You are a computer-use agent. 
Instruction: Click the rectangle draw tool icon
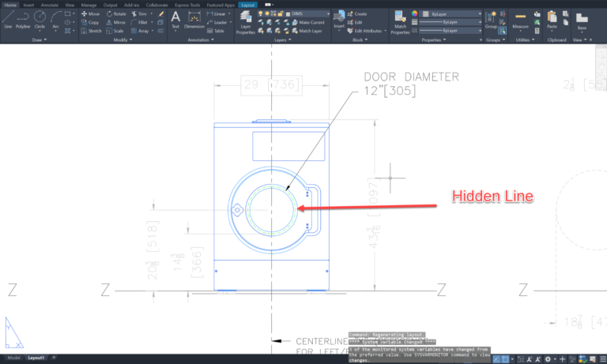pos(68,13)
